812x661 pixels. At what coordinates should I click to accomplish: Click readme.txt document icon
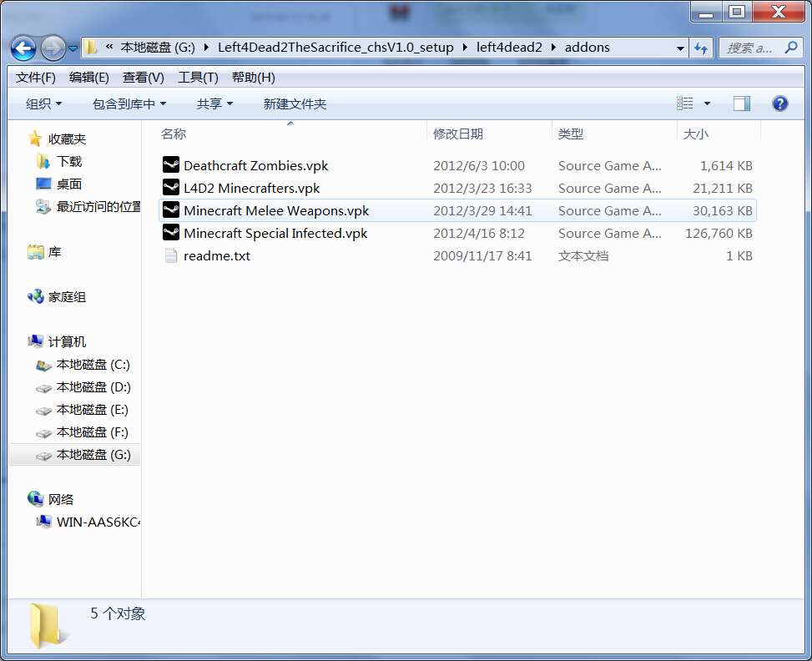[x=171, y=255]
